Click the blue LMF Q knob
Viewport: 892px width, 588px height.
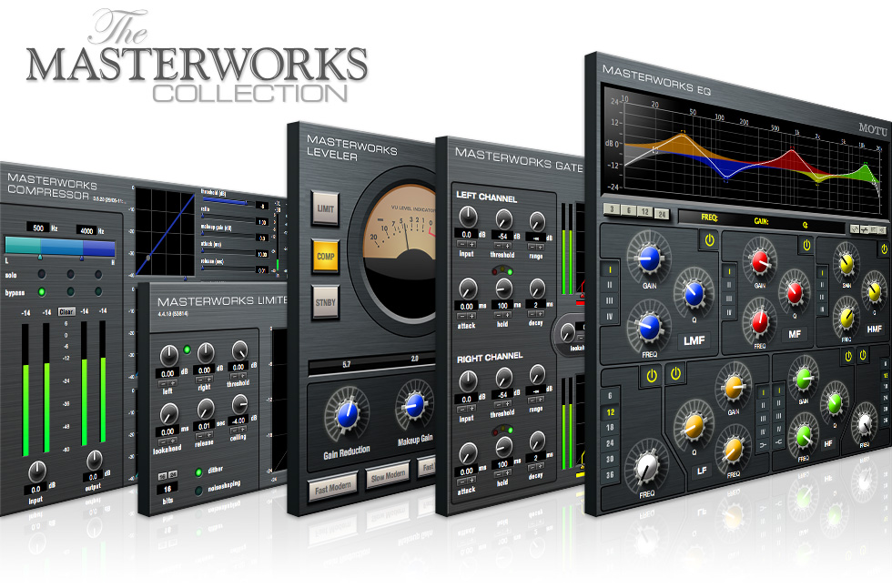pos(694,293)
